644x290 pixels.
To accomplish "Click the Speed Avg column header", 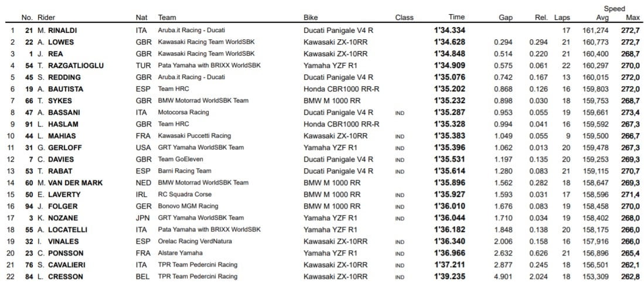I will coord(602,18).
